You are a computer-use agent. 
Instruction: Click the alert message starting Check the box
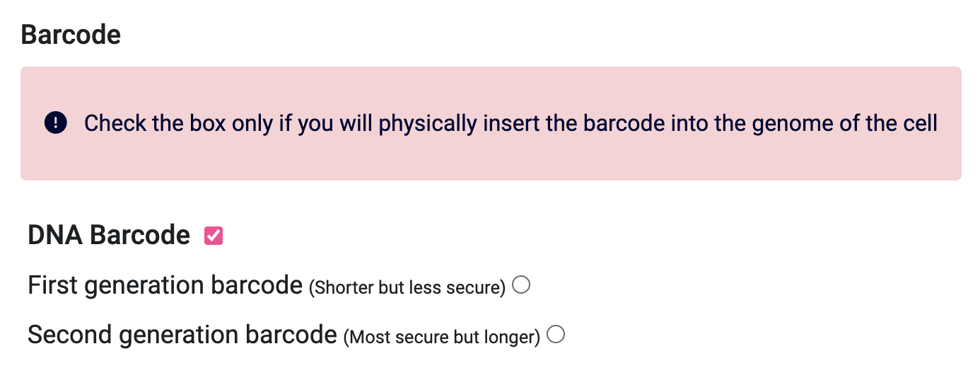[x=511, y=123]
